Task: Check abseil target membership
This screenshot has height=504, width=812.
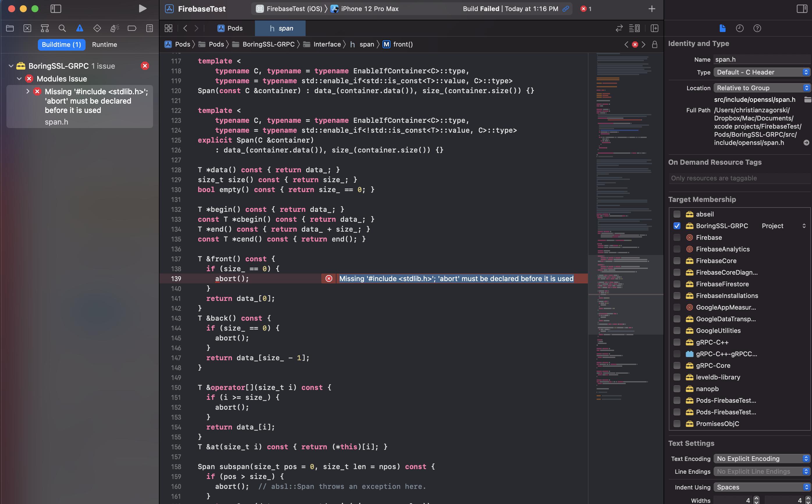Action: click(677, 214)
